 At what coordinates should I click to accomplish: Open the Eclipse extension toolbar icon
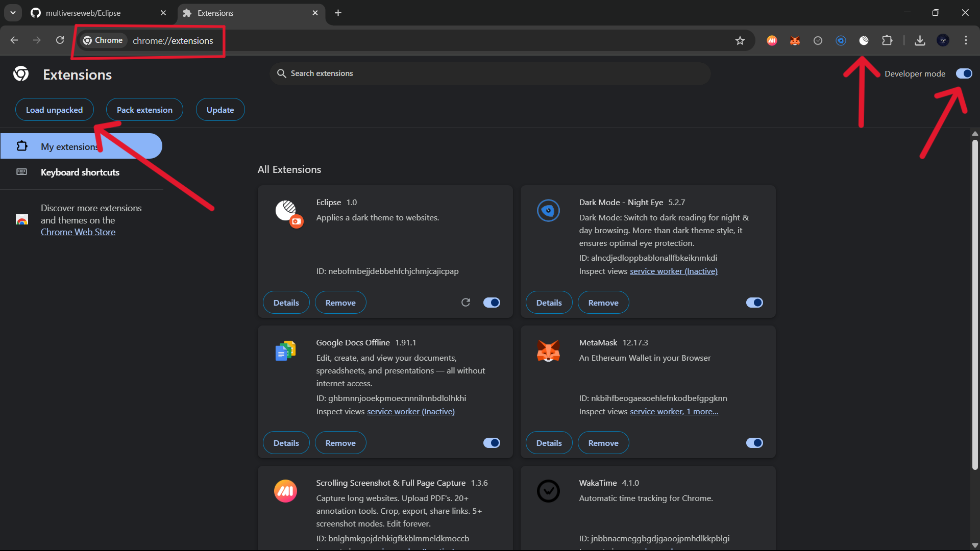(864, 41)
